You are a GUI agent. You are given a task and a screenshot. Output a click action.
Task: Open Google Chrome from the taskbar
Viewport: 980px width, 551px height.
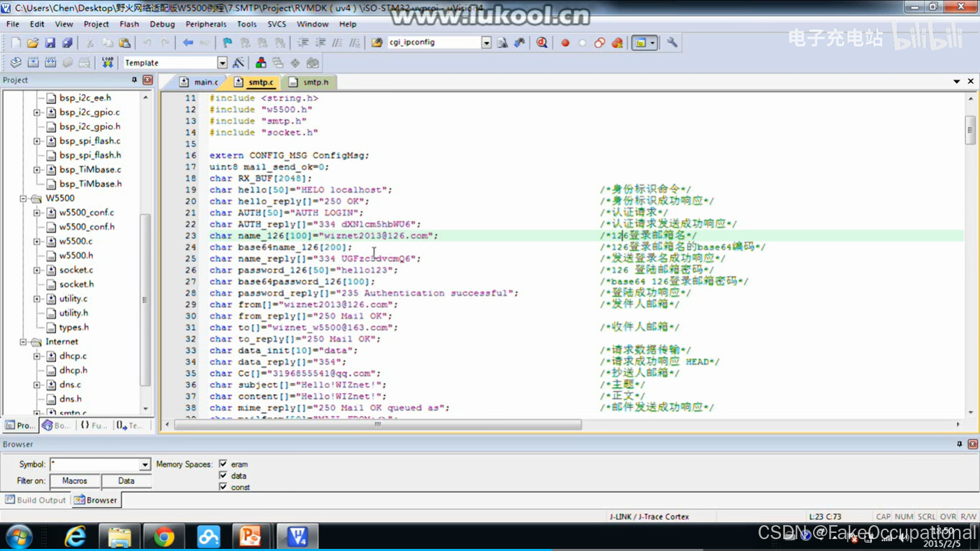pyautogui.click(x=164, y=536)
